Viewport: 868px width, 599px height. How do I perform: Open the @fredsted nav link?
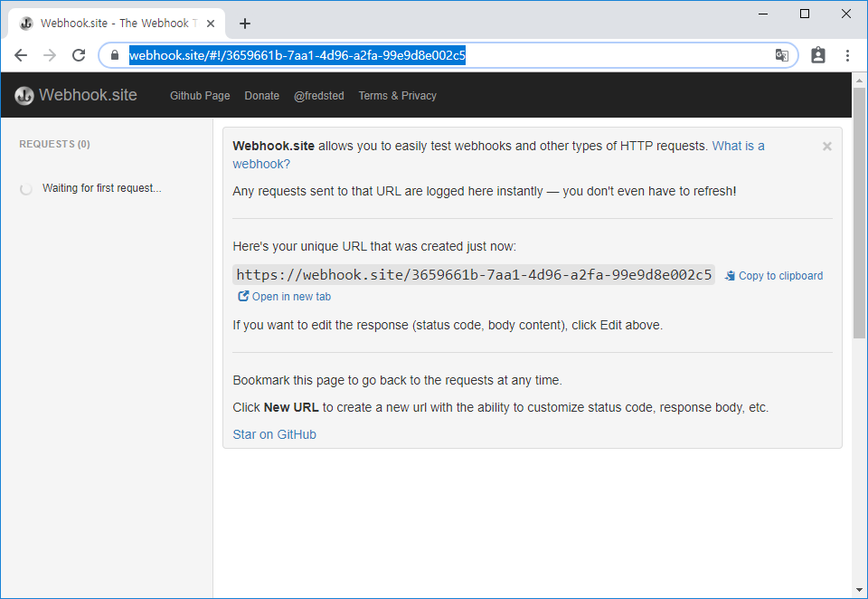tap(319, 95)
